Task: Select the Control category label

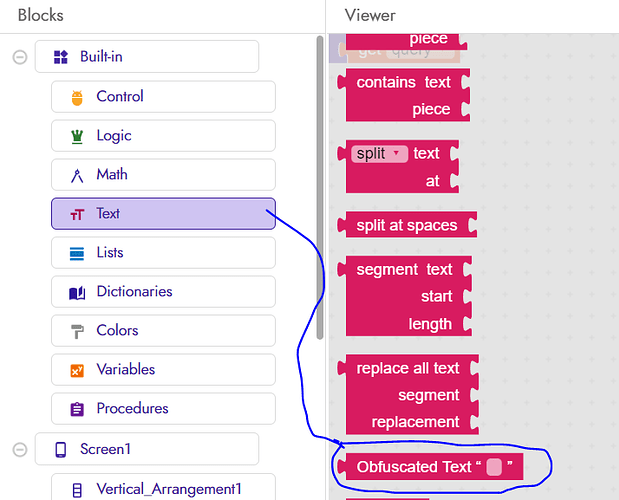Action: (x=120, y=96)
